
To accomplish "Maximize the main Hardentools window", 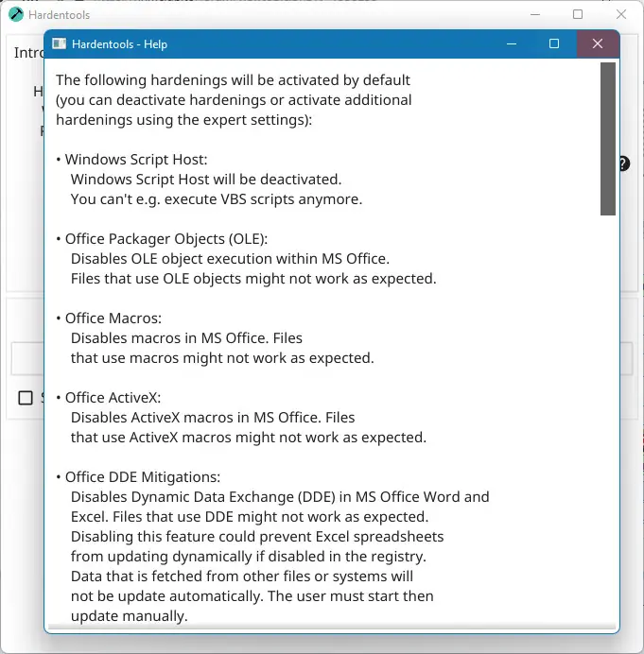I will point(578,14).
